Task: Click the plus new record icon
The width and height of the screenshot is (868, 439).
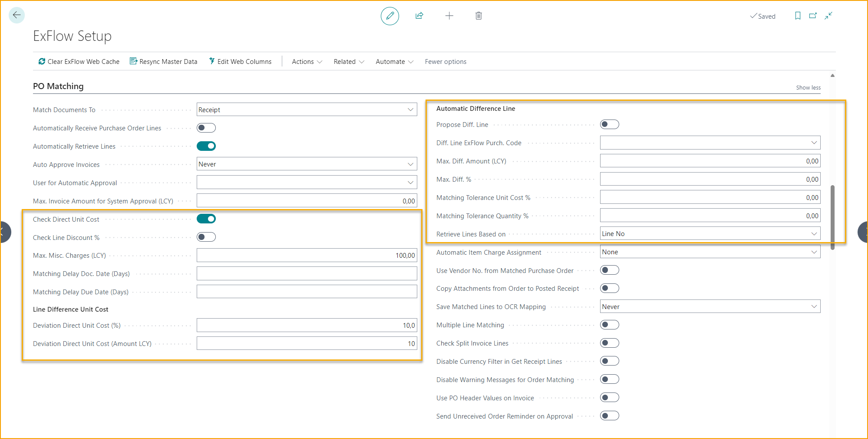Action: pyautogui.click(x=449, y=16)
